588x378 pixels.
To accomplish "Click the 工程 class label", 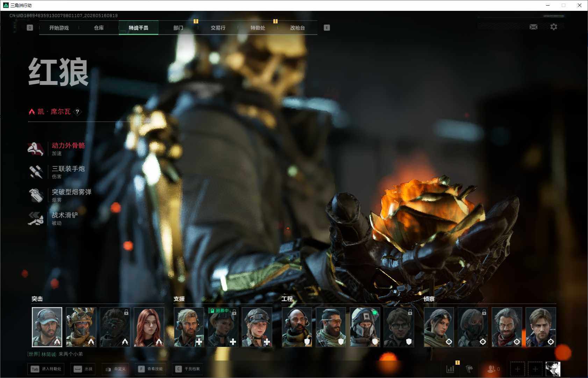I will [287, 299].
